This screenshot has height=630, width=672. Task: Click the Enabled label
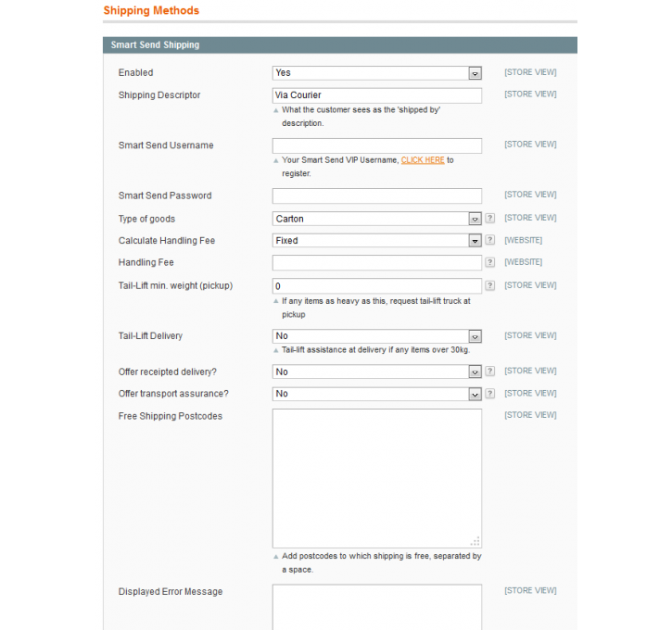(x=135, y=73)
